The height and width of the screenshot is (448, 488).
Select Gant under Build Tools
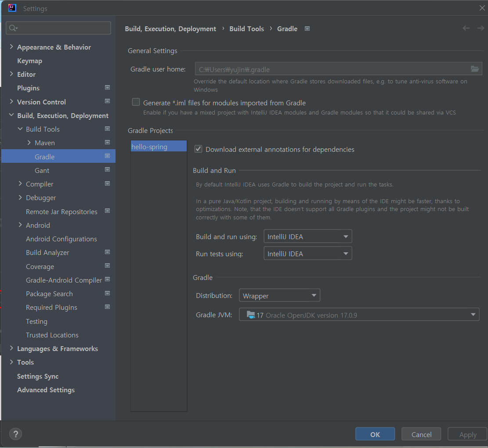pos(42,170)
